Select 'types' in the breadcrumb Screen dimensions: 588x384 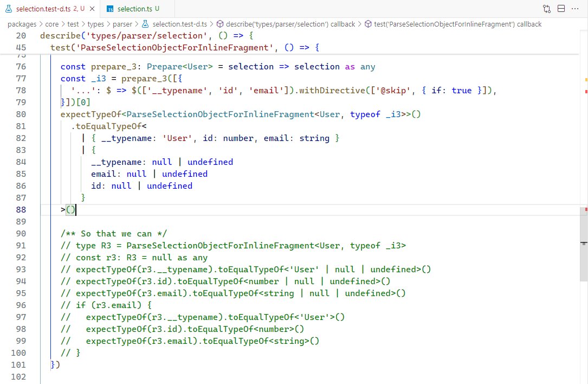(95, 24)
